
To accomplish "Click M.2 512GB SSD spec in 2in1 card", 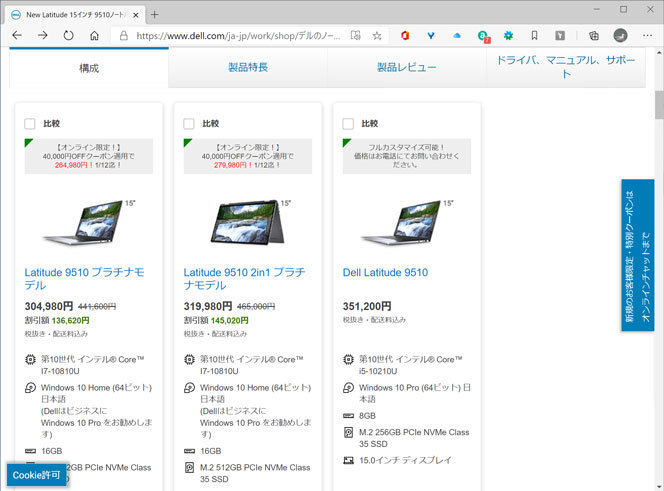I will tap(255, 473).
